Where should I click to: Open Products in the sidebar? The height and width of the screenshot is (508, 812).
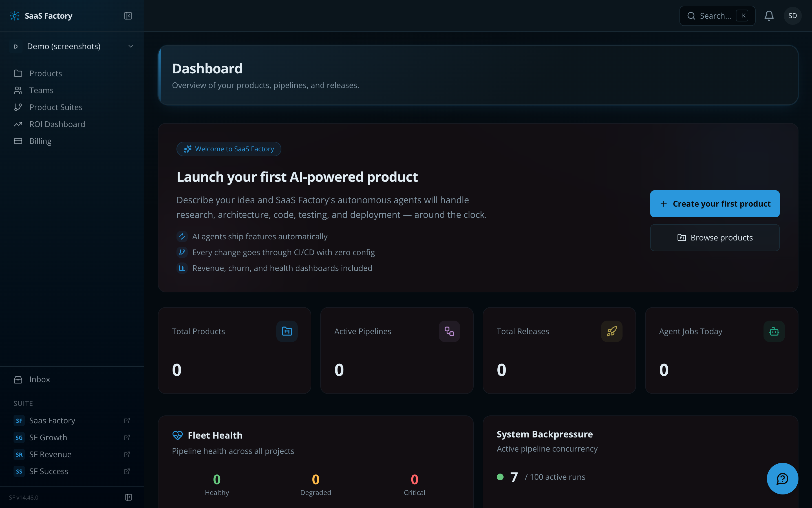coord(72,73)
